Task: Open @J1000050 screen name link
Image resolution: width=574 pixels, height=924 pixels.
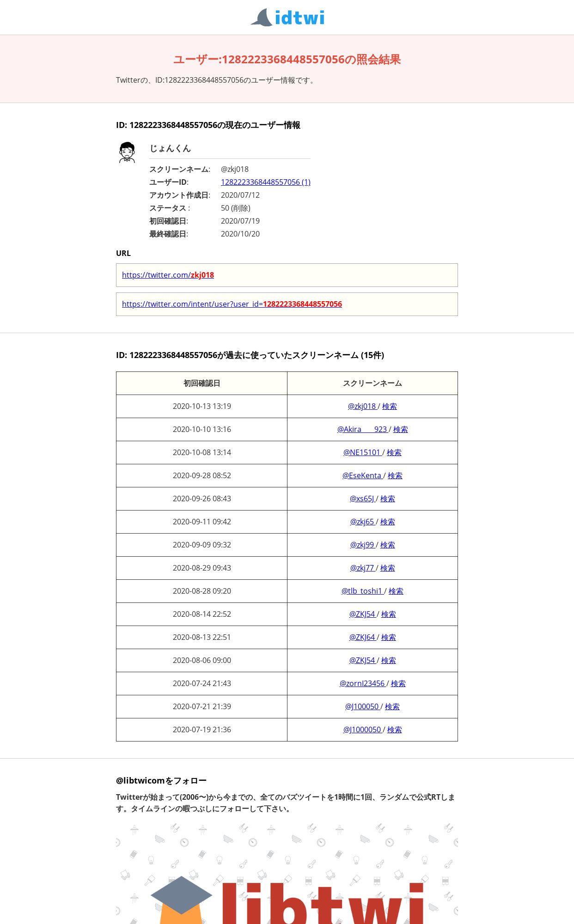Action: pos(363,729)
